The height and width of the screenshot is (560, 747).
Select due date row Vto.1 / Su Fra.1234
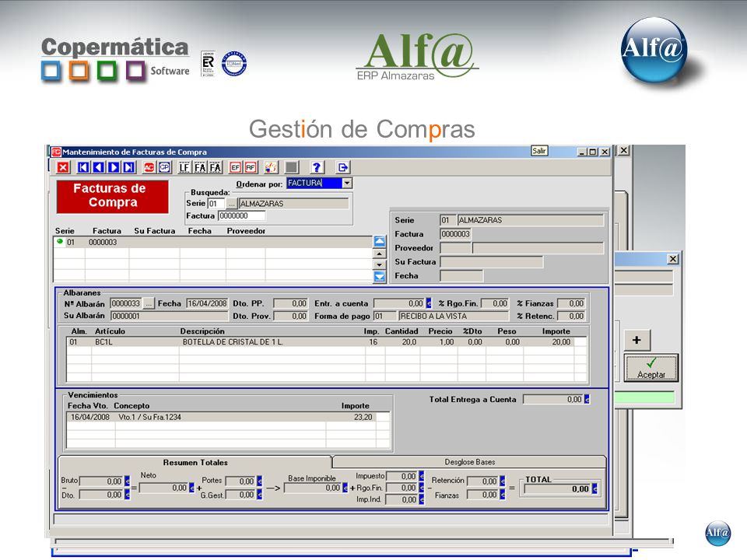coord(228,417)
